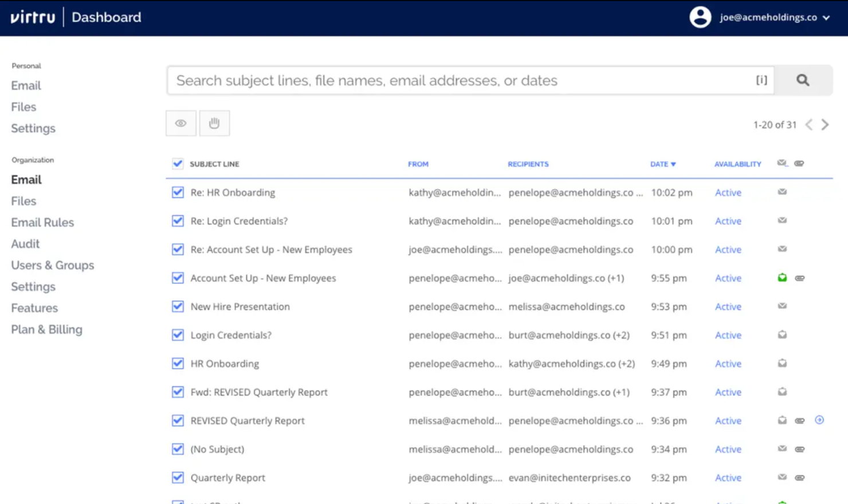Open the user profile avatar icon
This screenshot has height=504, width=848.
click(x=700, y=17)
